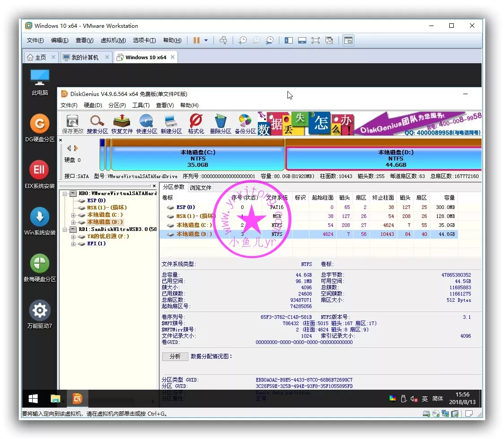
Task: Open EIX系统安装 desktop shortcut
Action: coord(39,174)
